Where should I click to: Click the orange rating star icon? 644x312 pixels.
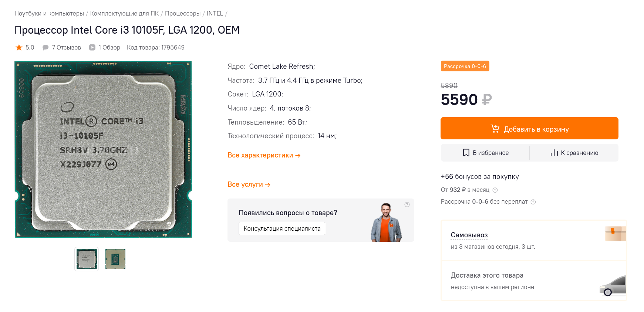click(x=19, y=47)
